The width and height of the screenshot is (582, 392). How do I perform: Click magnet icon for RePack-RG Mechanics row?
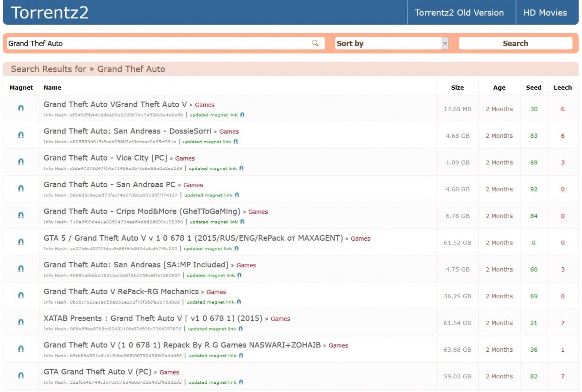coord(21,295)
